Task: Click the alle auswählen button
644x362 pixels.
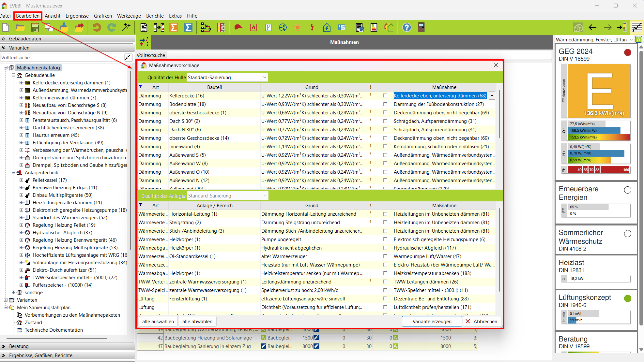Action: point(158,321)
